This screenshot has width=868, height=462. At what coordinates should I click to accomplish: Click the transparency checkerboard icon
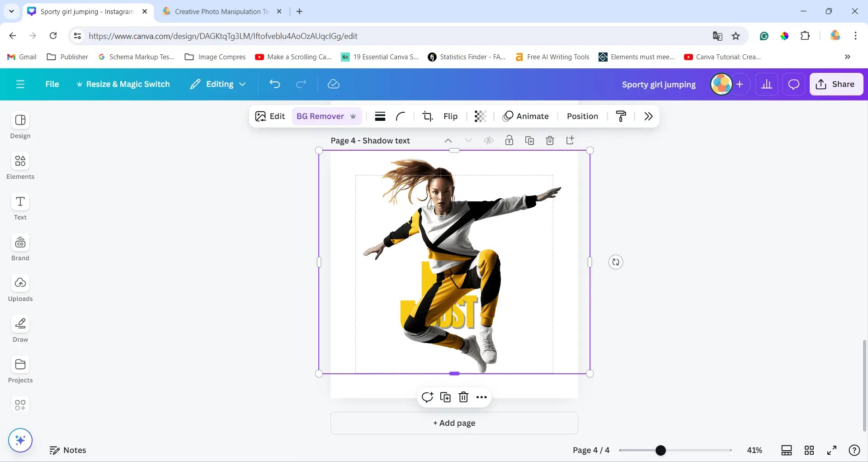[480, 116]
